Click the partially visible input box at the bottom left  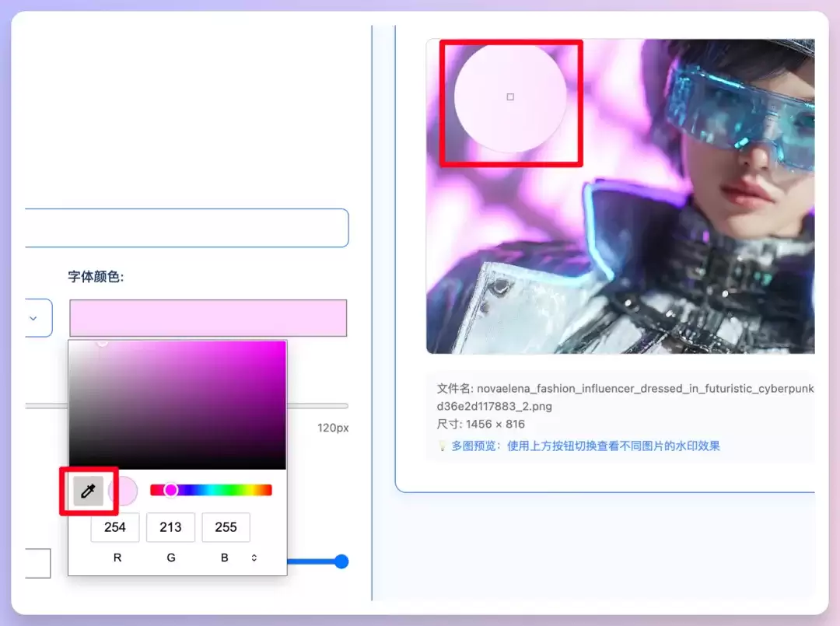[37, 563]
